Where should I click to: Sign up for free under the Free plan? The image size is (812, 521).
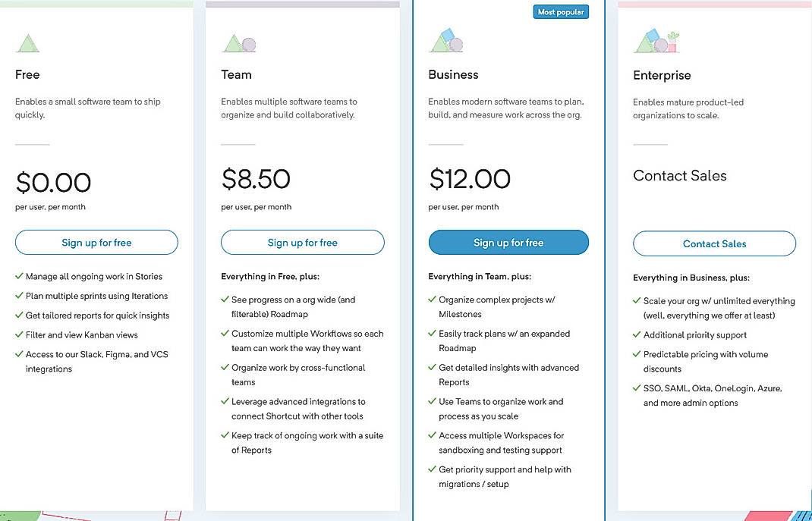(x=96, y=243)
